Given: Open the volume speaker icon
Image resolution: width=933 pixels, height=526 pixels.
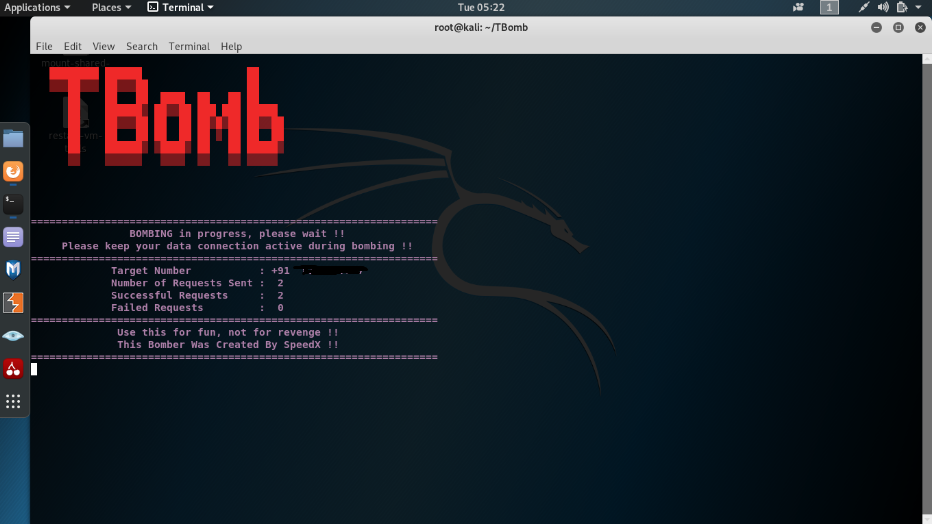Looking at the screenshot, I should pos(884,7).
